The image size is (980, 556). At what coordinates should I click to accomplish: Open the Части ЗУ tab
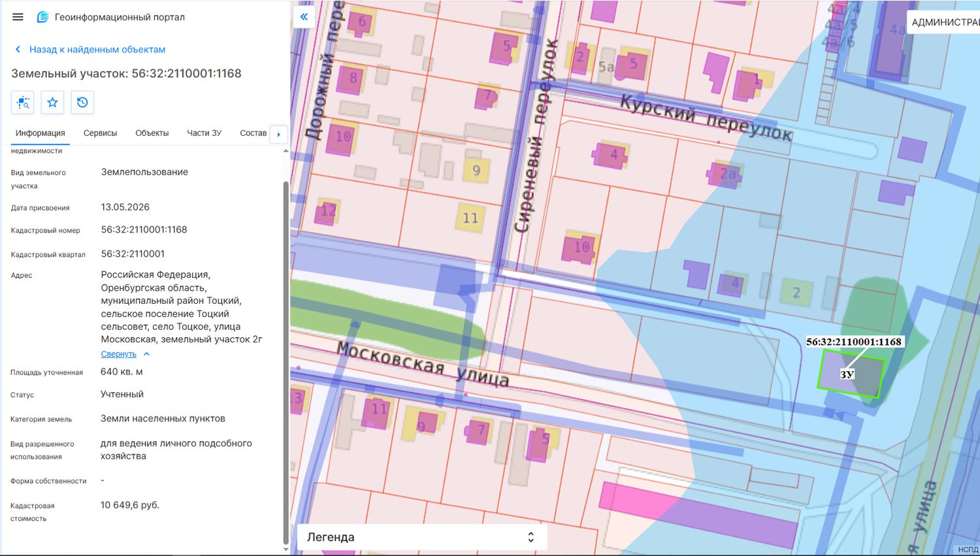click(204, 133)
